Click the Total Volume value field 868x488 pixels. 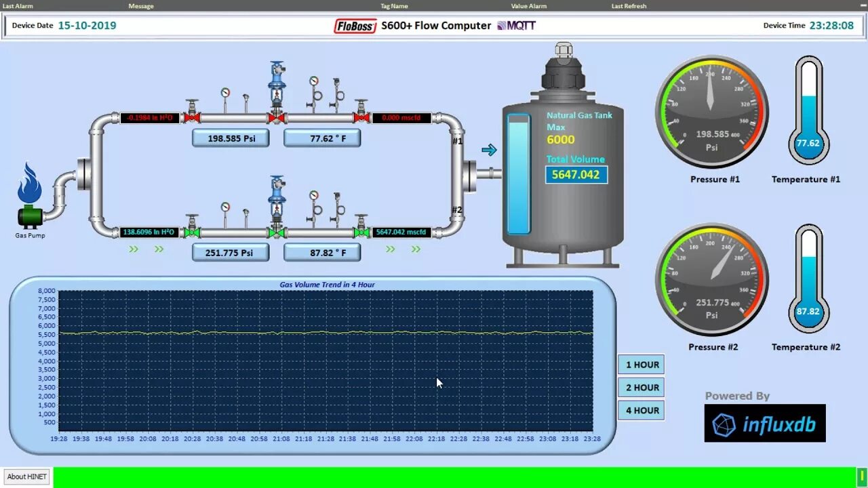click(x=576, y=174)
